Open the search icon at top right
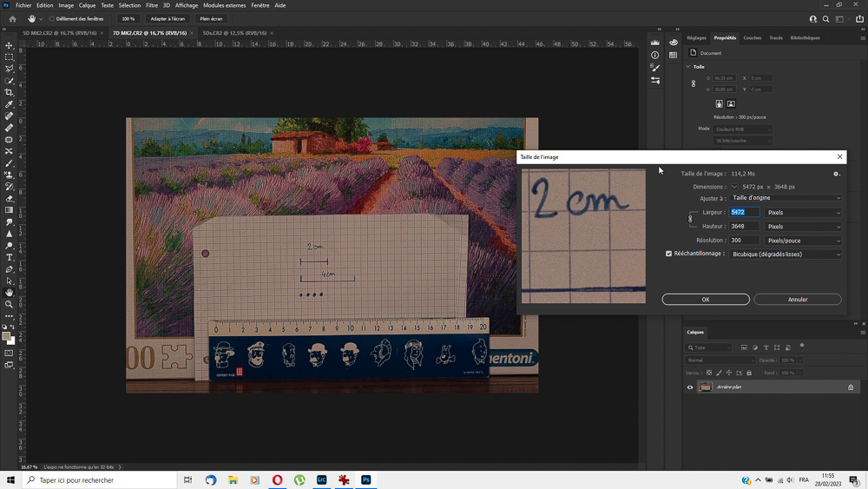 click(826, 19)
